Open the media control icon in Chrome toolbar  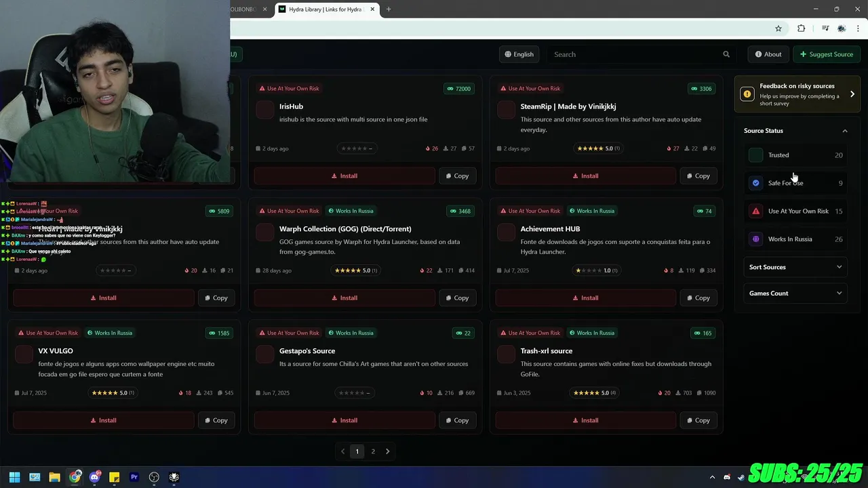click(x=825, y=28)
